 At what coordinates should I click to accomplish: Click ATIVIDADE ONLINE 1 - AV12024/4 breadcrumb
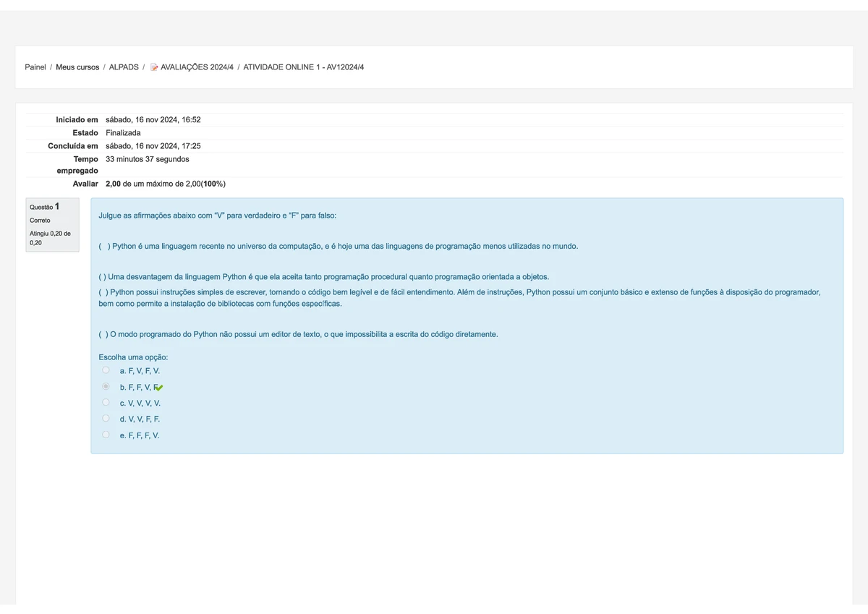coord(304,67)
